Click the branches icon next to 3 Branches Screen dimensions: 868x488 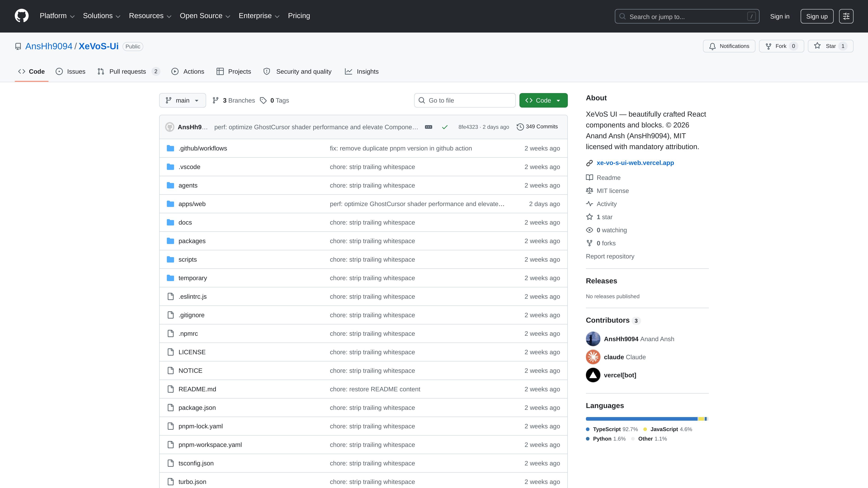216,100
